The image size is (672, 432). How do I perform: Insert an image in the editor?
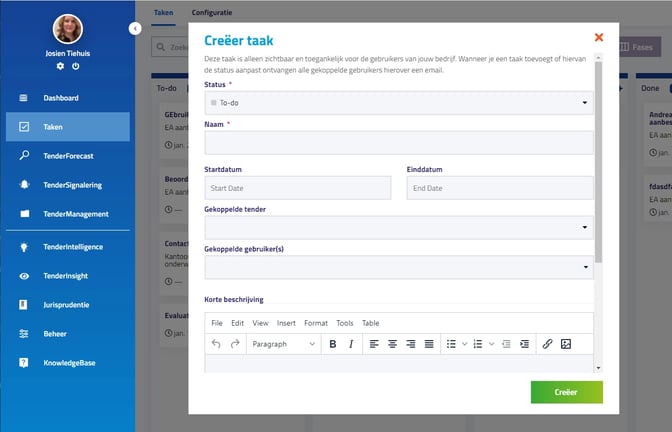coord(566,344)
